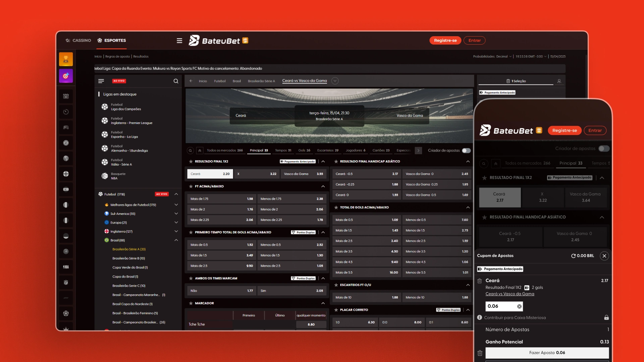Toggle Criador de apostas switch on desktop
644x362 pixels.
click(x=466, y=150)
